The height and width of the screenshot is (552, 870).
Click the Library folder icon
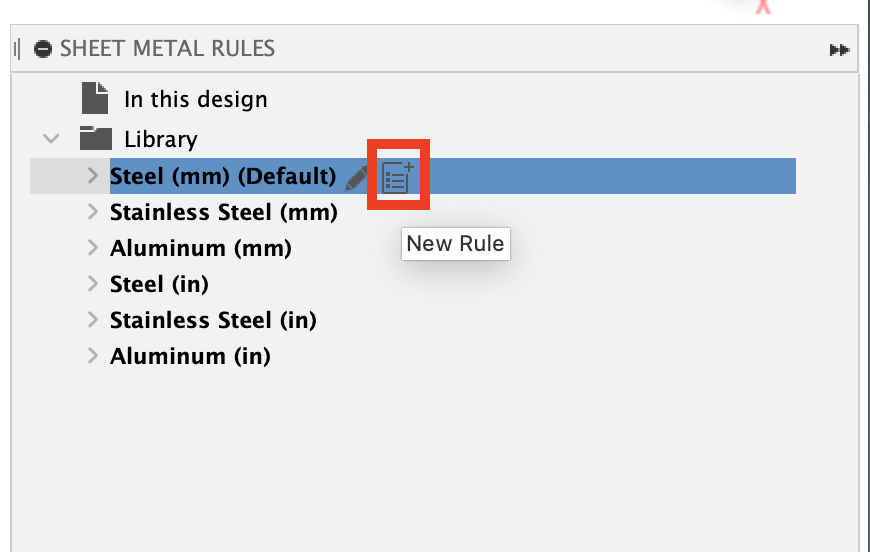95,138
